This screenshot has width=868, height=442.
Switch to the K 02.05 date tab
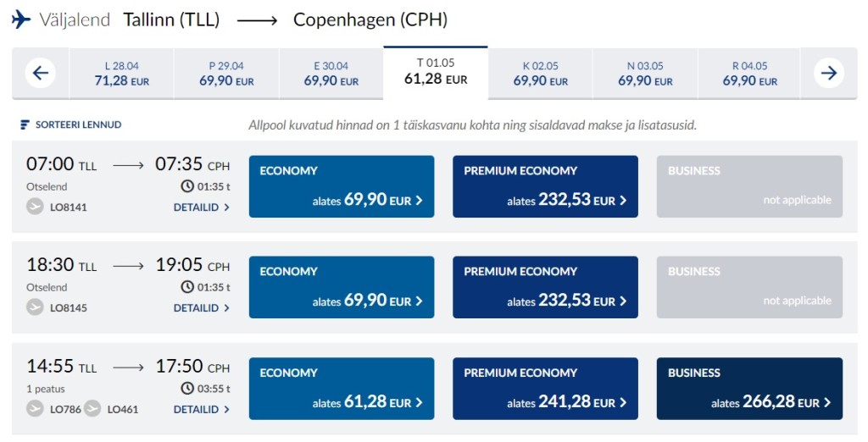[x=540, y=74]
